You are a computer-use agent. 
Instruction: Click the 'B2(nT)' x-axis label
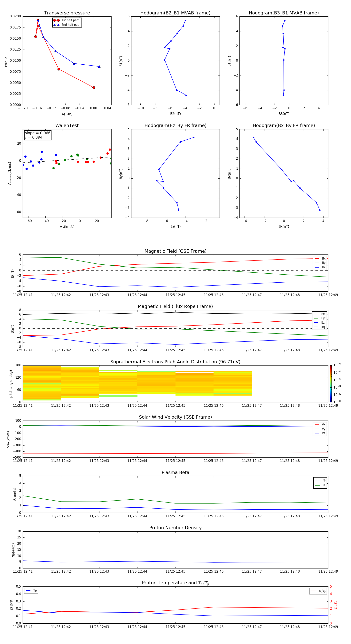175,114
